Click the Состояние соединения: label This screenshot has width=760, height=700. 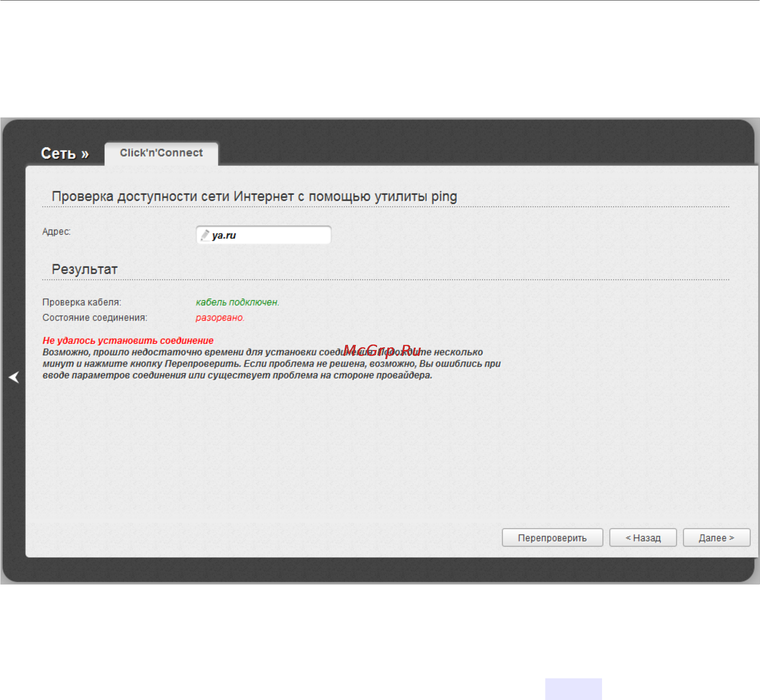tap(95, 318)
